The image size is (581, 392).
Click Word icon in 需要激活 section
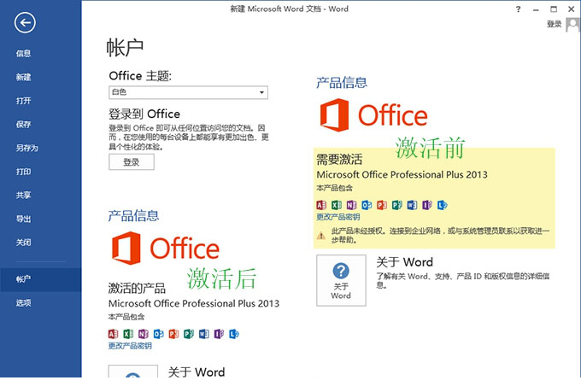tap(412, 205)
